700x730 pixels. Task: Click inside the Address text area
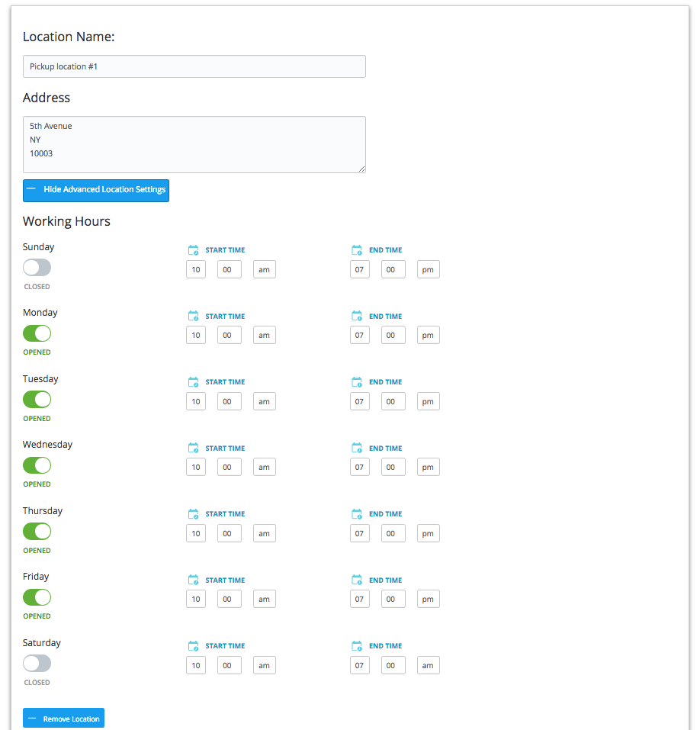pyautogui.click(x=194, y=145)
